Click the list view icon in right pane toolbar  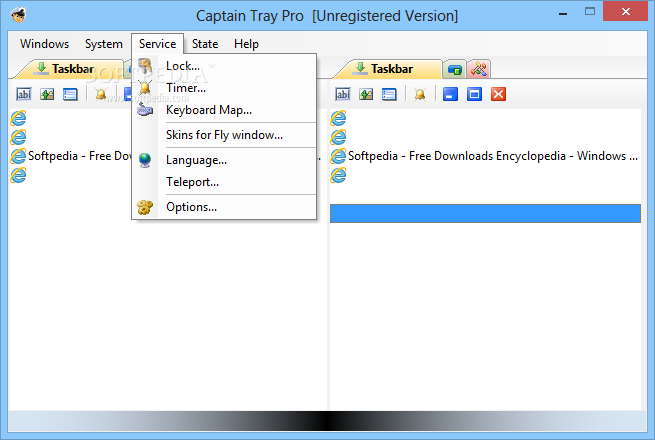[x=389, y=94]
